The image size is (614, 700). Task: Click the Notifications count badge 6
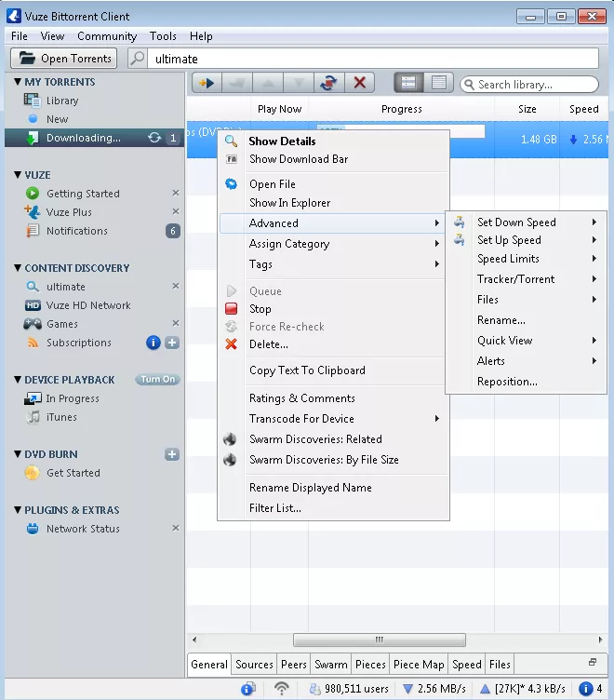click(x=173, y=231)
